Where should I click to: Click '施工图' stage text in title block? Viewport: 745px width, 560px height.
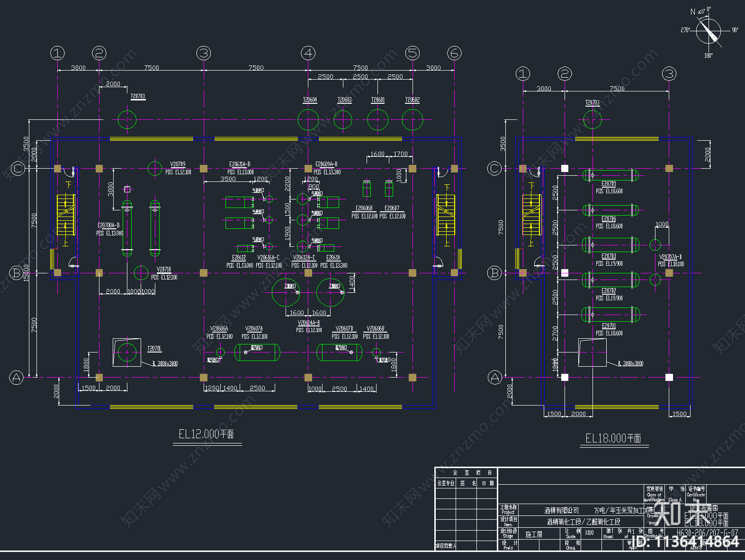[534, 534]
